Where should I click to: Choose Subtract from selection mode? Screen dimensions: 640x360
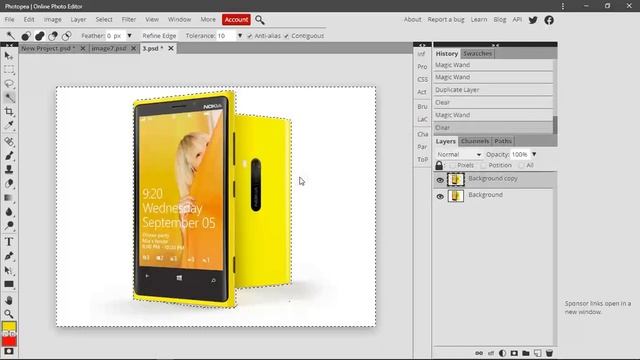point(53,36)
